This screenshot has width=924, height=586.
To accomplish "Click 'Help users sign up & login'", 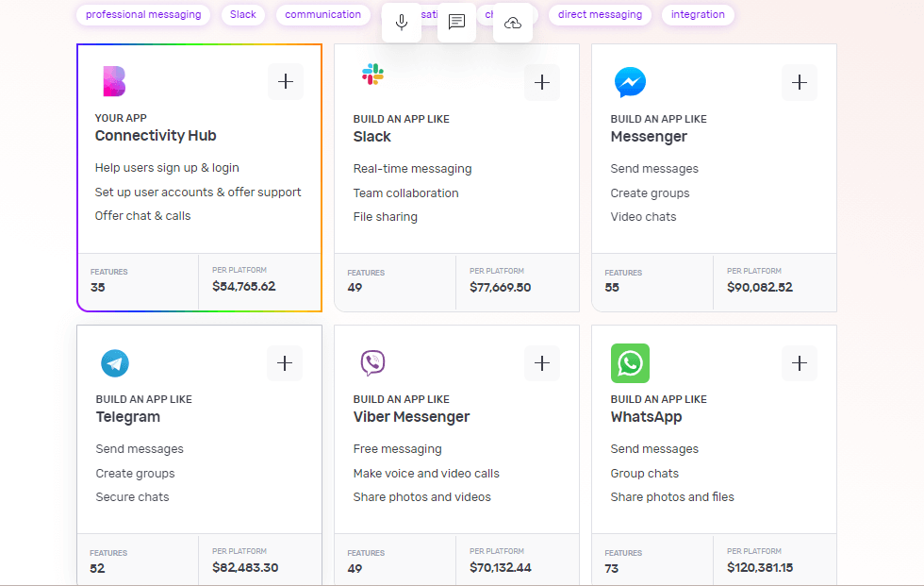I will coord(167,168).
